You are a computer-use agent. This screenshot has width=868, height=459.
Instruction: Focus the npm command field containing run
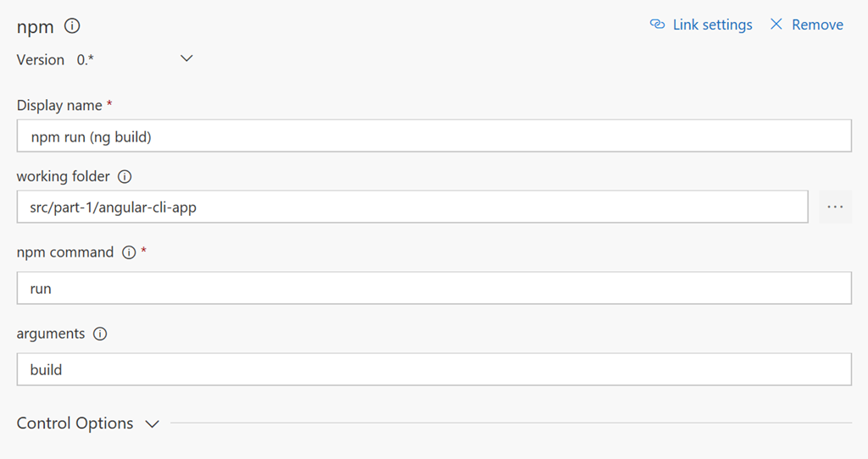tap(434, 288)
